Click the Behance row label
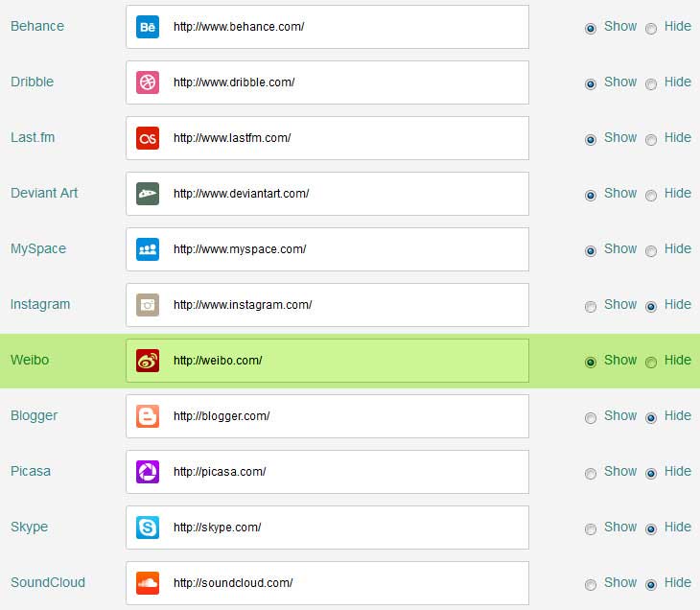 pos(37,26)
